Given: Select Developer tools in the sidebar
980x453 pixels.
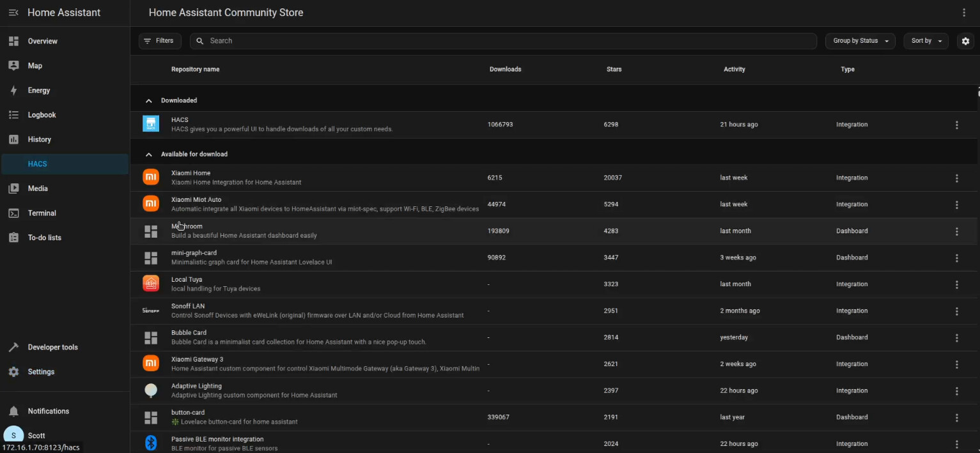Looking at the screenshot, I should (x=65, y=348).
